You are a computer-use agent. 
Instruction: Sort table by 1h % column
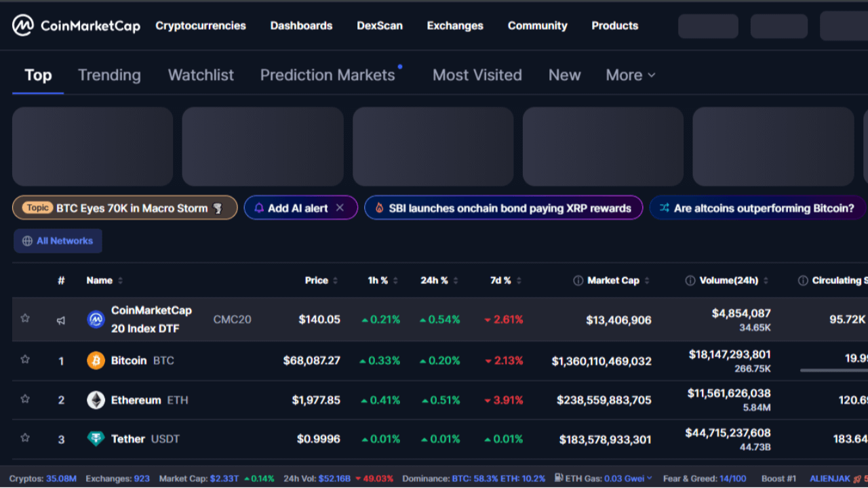[383, 281]
